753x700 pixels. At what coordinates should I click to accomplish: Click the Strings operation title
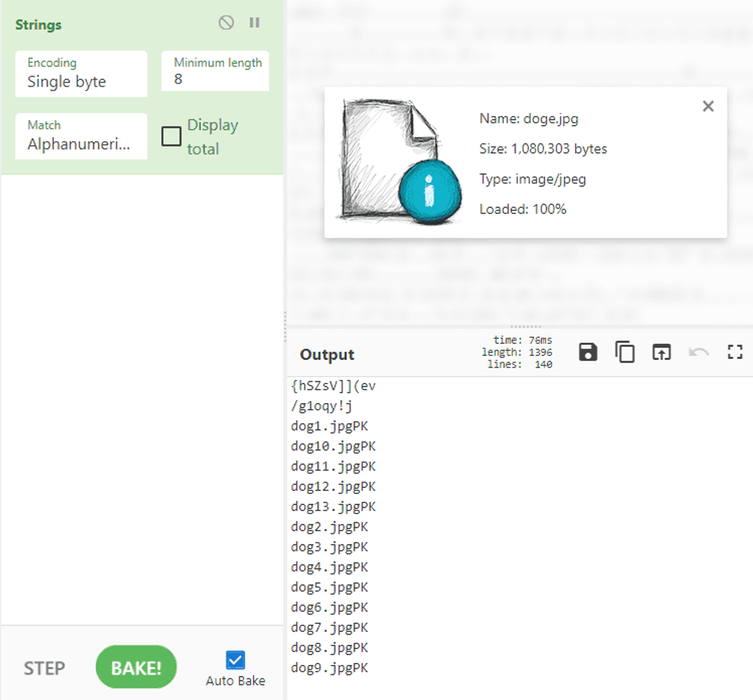38,24
